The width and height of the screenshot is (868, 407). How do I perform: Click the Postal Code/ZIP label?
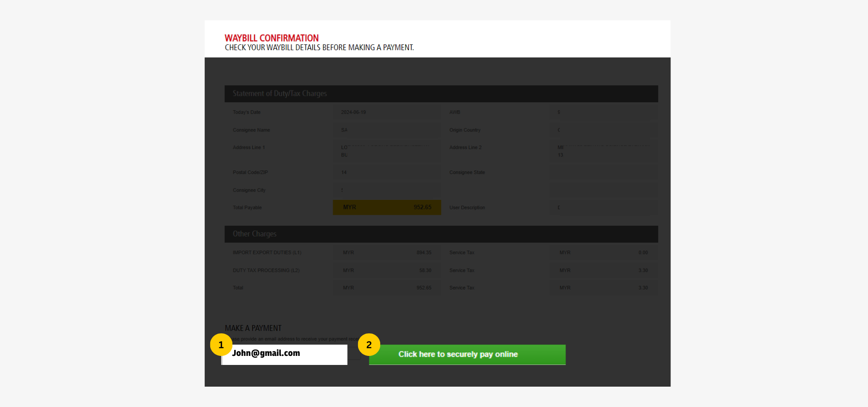250,172
